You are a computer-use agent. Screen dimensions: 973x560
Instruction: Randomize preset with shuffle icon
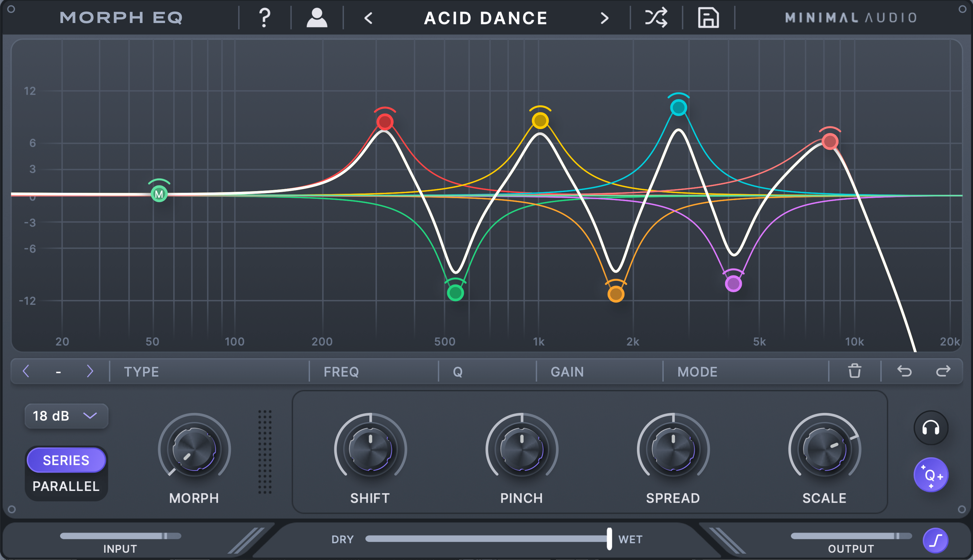[656, 18]
